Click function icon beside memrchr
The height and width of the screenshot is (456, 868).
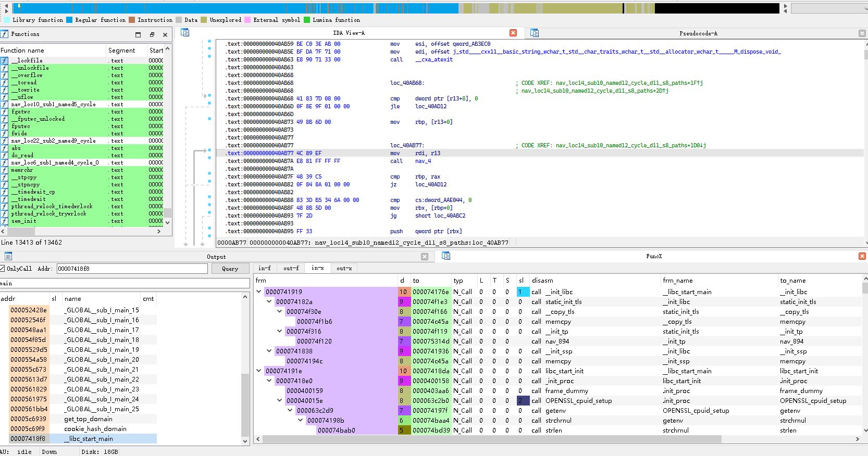coord(4,170)
